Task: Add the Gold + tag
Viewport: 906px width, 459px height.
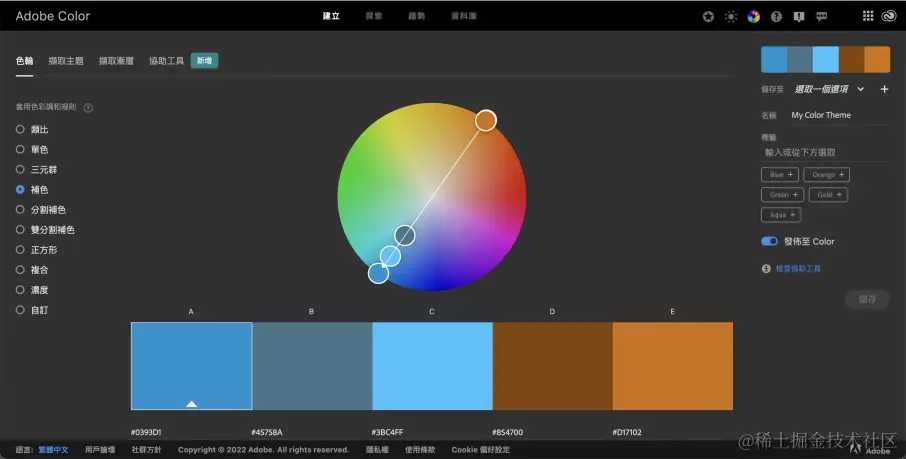Action: (828, 195)
